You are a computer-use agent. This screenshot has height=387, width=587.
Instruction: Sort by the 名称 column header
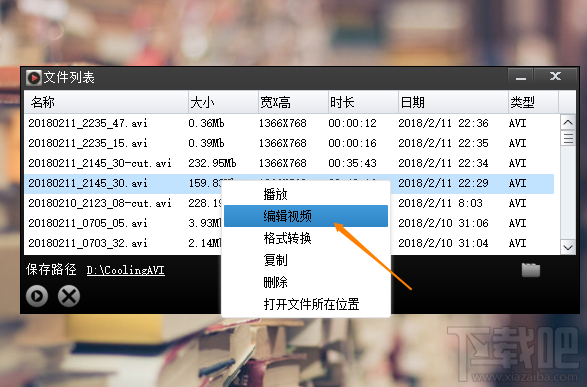coord(106,102)
